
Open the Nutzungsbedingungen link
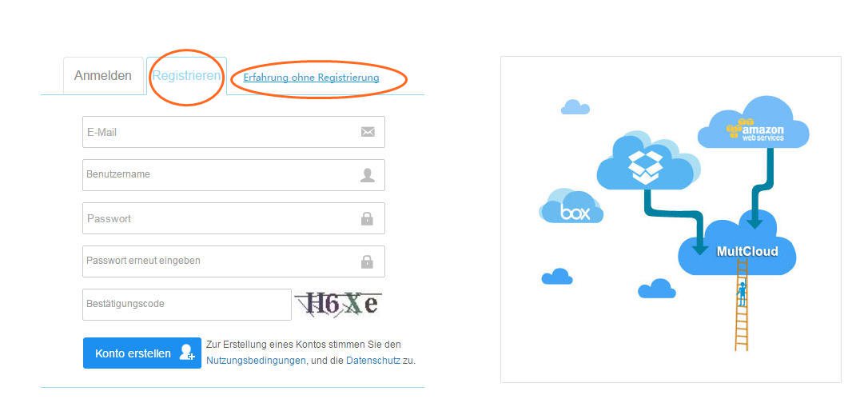(256, 361)
